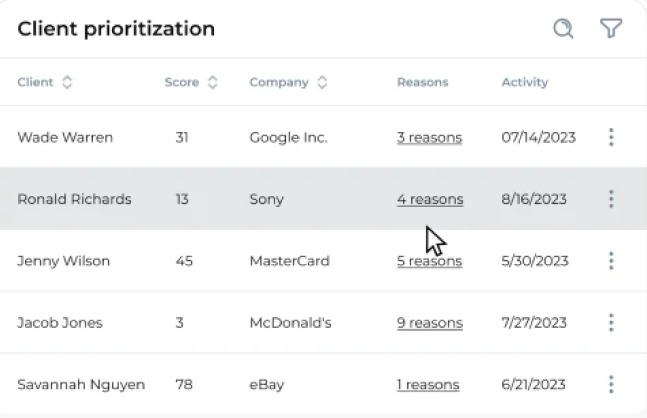
Task: View the 3 reasons link
Action: tap(430, 137)
